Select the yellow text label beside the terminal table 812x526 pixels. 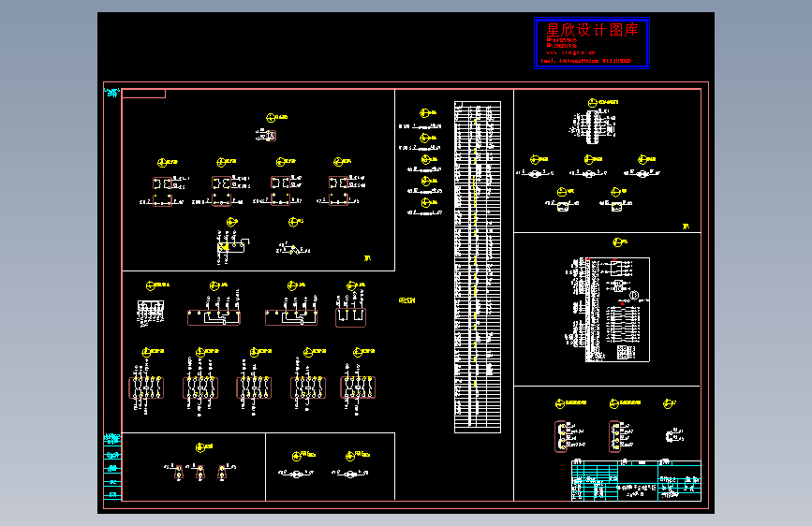(407, 300)
